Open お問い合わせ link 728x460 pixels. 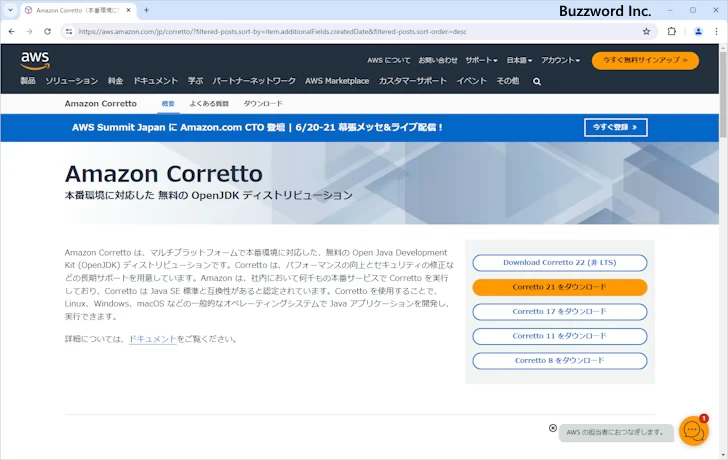point(438,60)
